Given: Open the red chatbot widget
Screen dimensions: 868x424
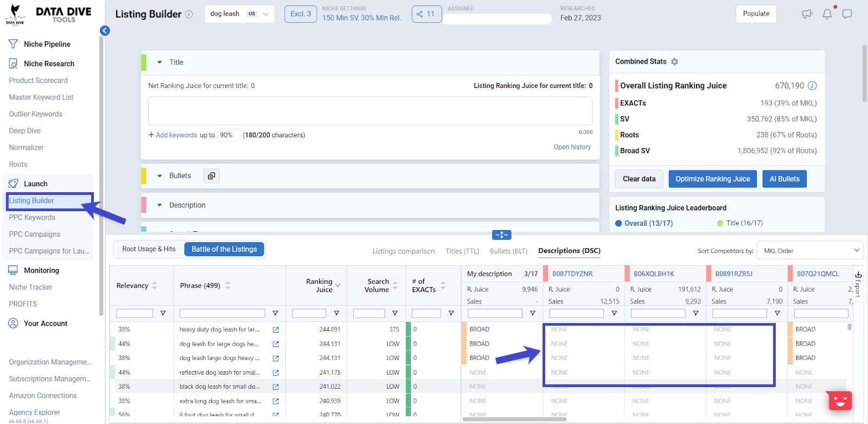Looking at the screenshot, I should pos(840,401).
